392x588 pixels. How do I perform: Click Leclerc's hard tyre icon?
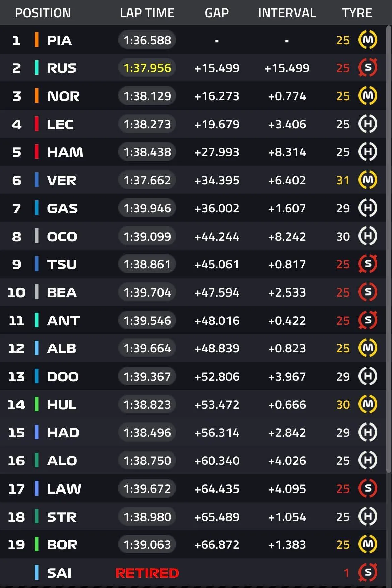coord(368,124)
